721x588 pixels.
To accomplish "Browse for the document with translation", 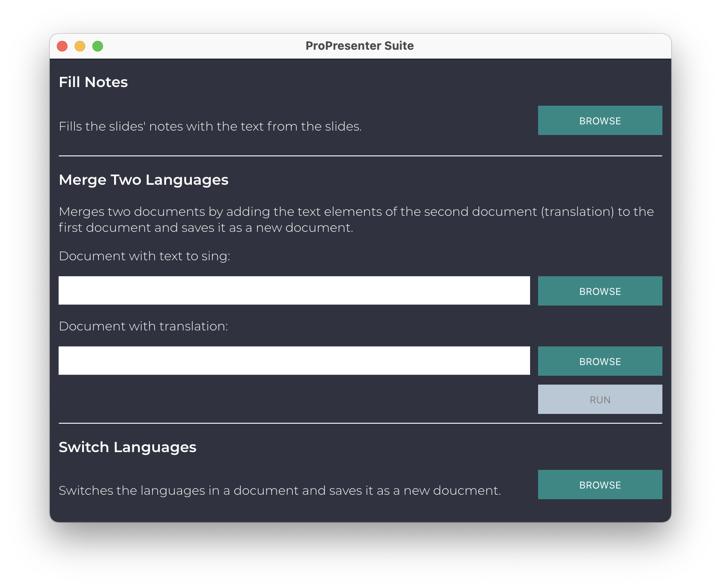I will click(600, 361).
